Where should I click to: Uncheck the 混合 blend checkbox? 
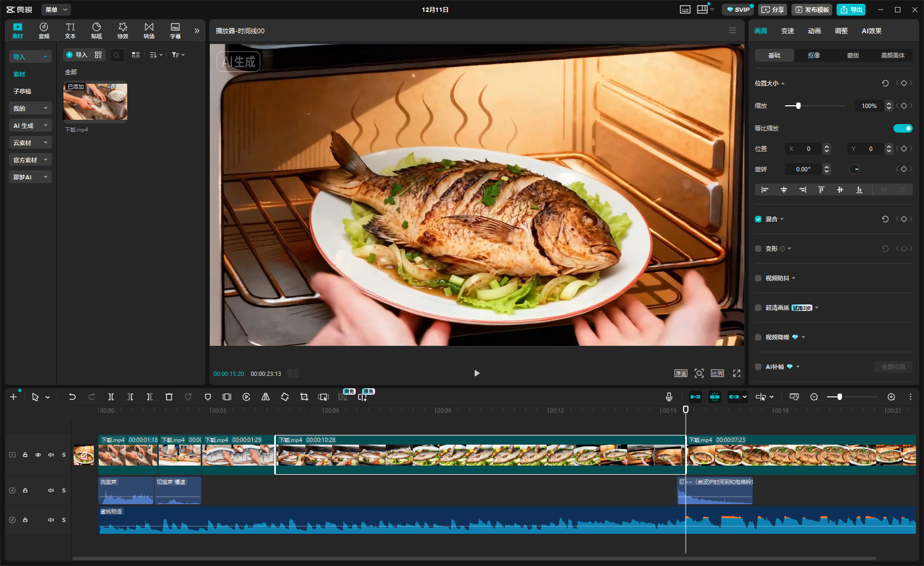click(x=758, y=219)
